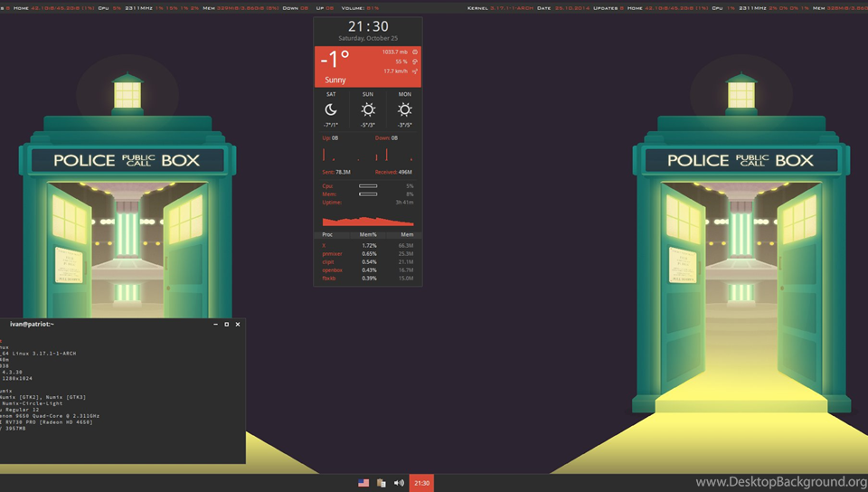Maximize the ivan@patriot terminal window
The image size is (868, 492).
click(226, 324)
